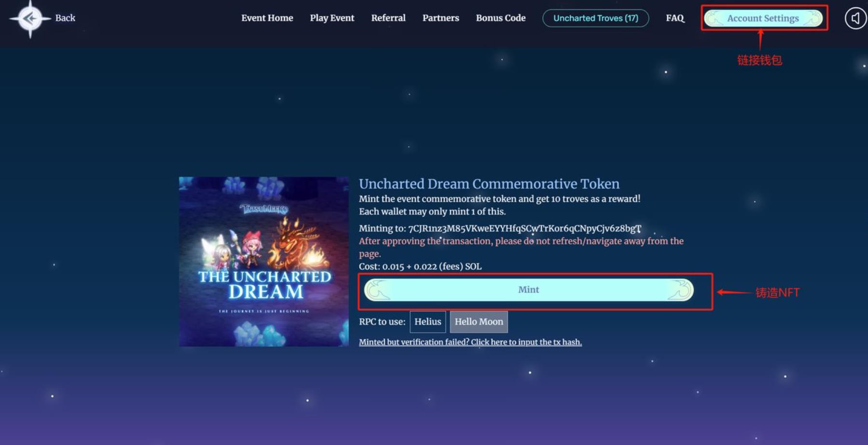
Task: Open the Event Home page
Action: tap(267, 18)
